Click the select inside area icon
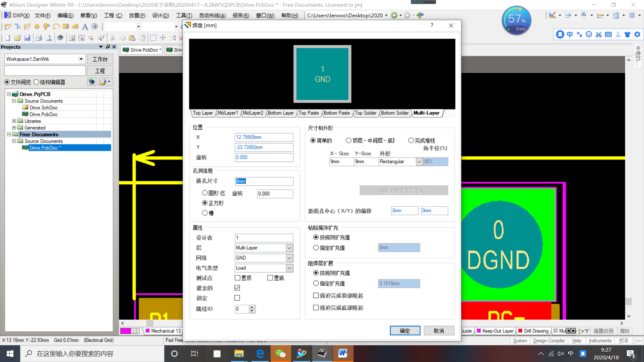Image resolution: width=644 pixels, height=362 pixels. click(x=153, y=38)
